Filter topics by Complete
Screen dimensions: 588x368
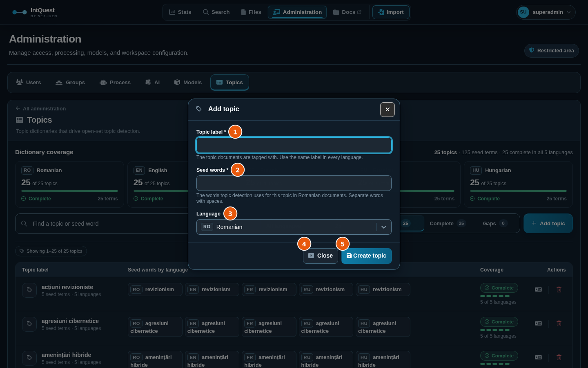447,224
